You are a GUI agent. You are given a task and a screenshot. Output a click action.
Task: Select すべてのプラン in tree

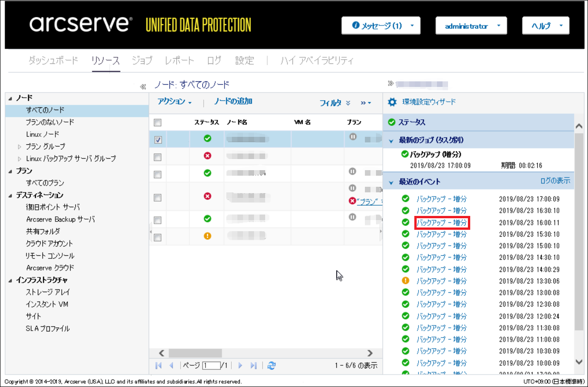click(45, 183)
